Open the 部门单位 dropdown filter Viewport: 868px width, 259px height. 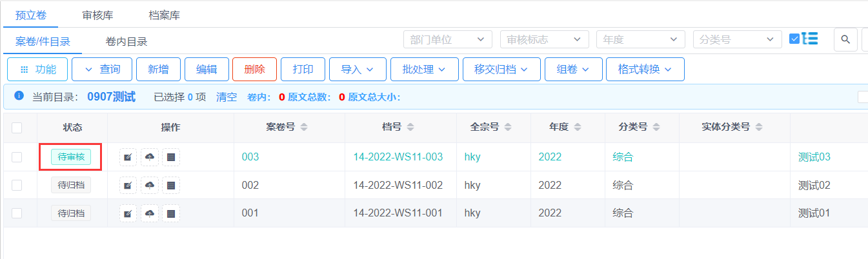[447, 39]
